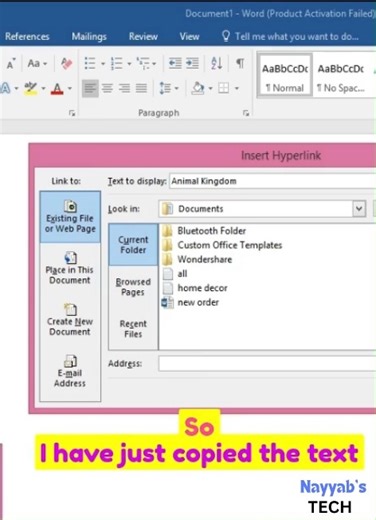This screenshot has height=520, width=376.
Task: Expand the Shading color dropdown arrow
Action: [210, 88]
